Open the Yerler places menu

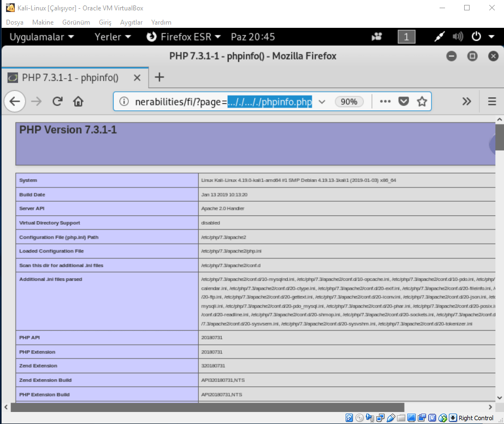click(x=112, y=37)
